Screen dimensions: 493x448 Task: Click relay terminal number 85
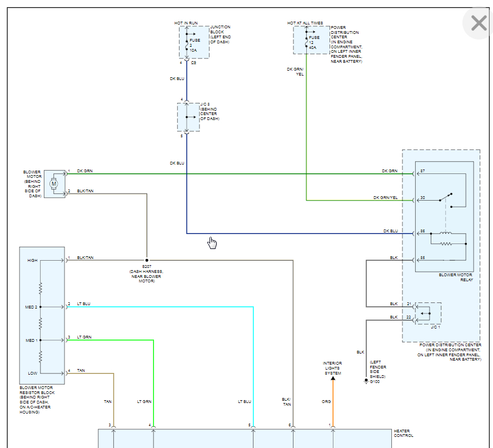tap(422, 258)
